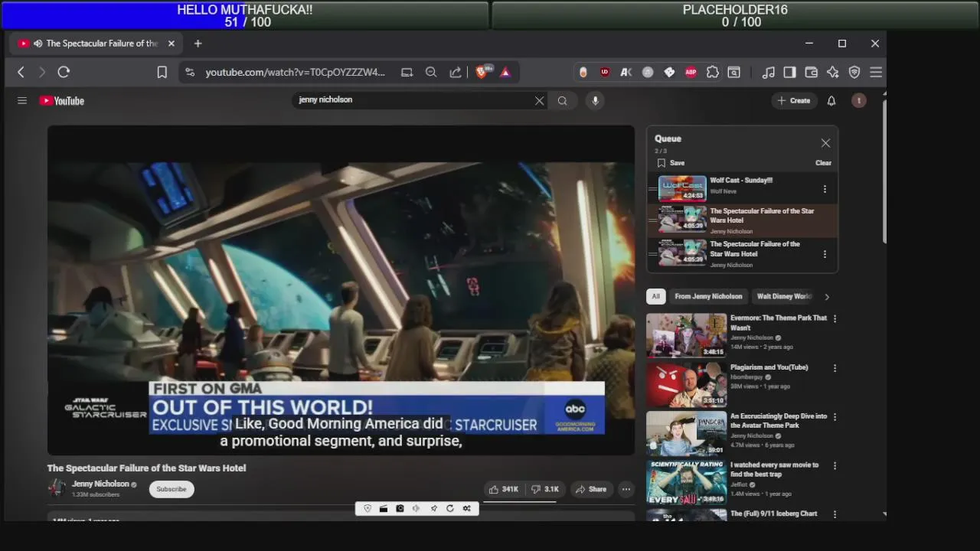This screenshot has width=980, height=551.
Task: Select Walt Disney World filter chip
Action: click(x=783, y=296)
